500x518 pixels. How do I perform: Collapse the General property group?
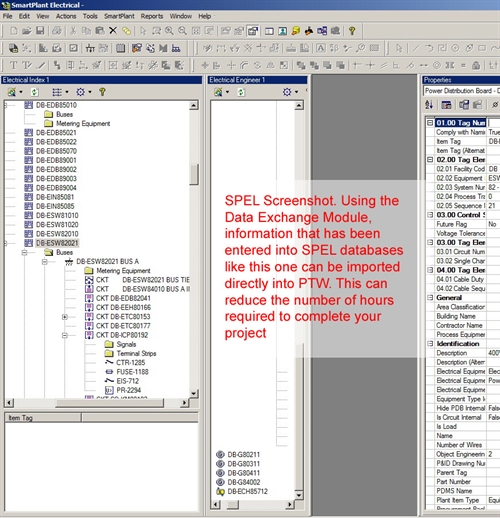430,297
